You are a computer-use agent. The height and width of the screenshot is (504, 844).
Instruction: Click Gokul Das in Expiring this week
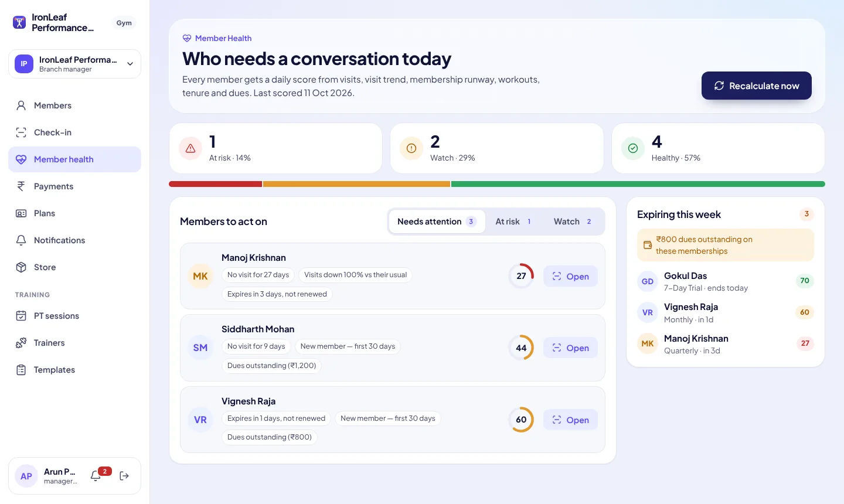click(x=725, y=281)
